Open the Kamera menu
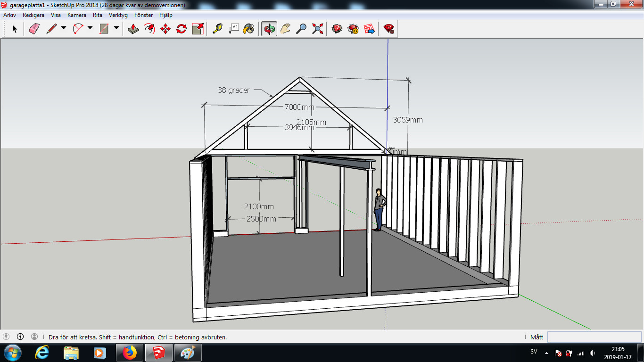Screen dimensions: 644x362 76,15
